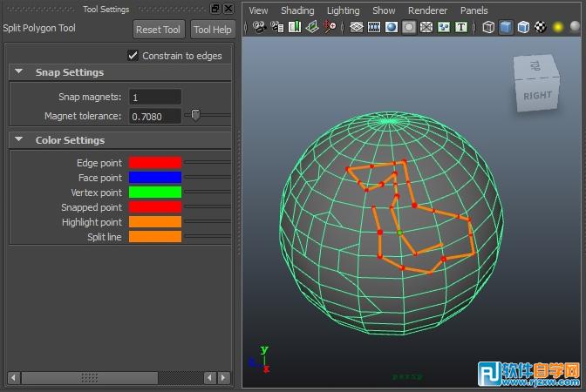The height and width of the screenshot is (392, 586).
Task: Click the blue Face point color swatch
Action: pyautogui.click(x=155, y=178)
